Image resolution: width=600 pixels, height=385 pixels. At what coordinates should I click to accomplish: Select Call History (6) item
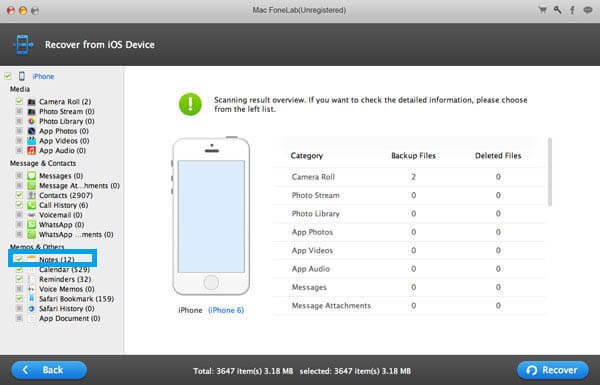[x=64, y=205]
